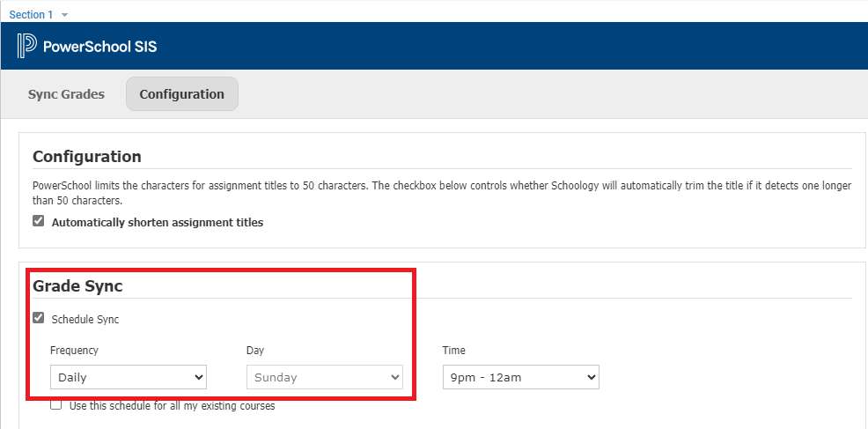868x429 pixels.
Task: Open the Time dropdown showing 9pm - 12am
Action: coord(519,377)
